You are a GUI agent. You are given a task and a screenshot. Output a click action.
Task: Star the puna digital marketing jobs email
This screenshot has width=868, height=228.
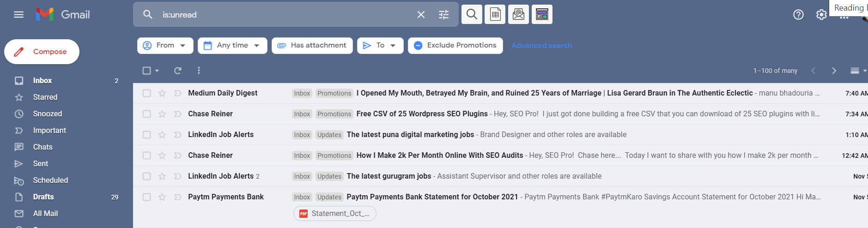[162, 135]
